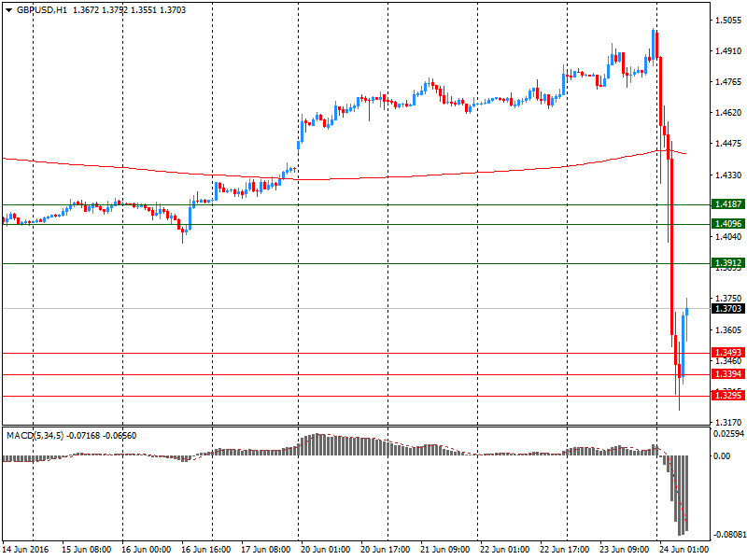Viewport: 747px width, 560px height.
Task: Click the MACD zero level label 0.00
Action: tap(722, 456)
